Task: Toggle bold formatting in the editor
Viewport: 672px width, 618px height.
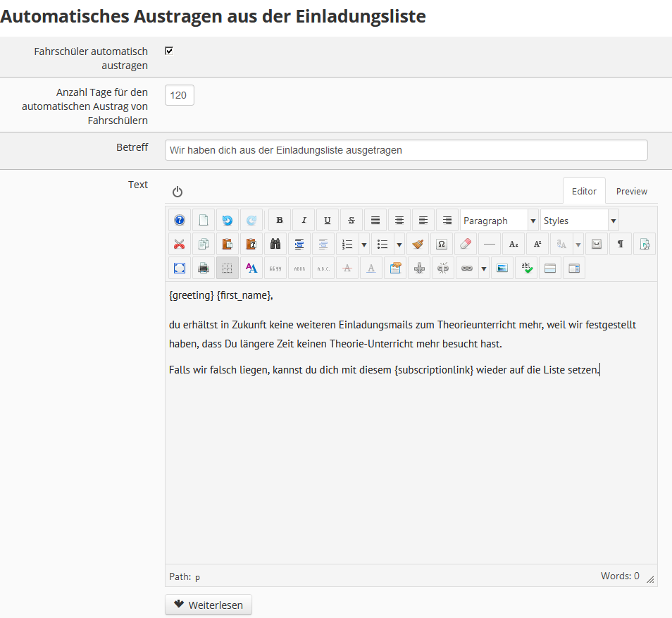Action: 280,221
